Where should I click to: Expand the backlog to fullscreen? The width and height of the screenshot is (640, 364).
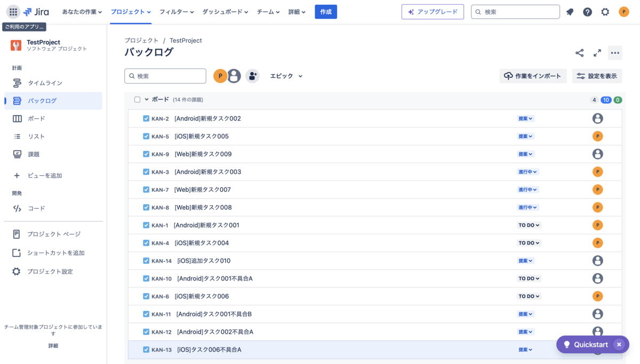[x=597, y=53]
